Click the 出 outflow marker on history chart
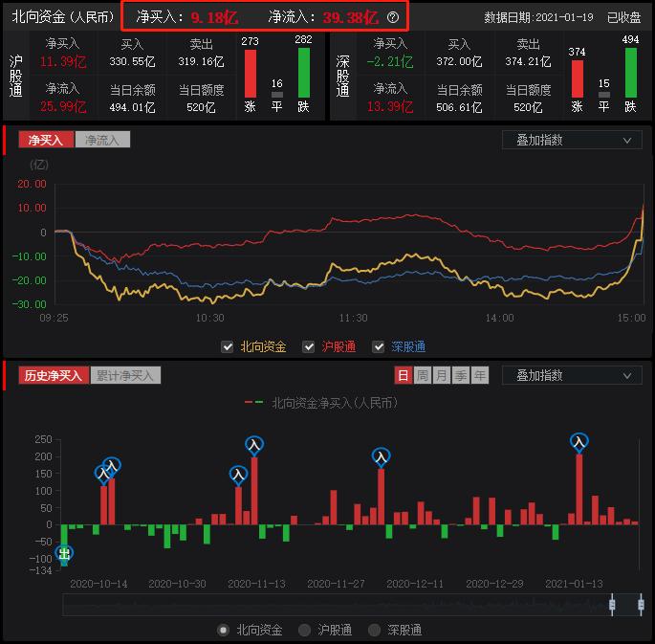The width and height of the screenshot is (655, 644). pyautogui.click(x=64, y=554)
